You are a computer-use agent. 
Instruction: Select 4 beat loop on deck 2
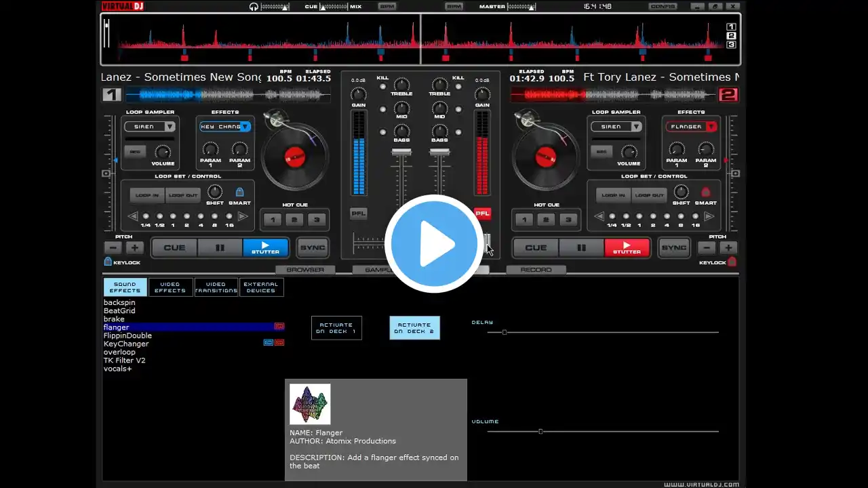(x=667, y=216)
